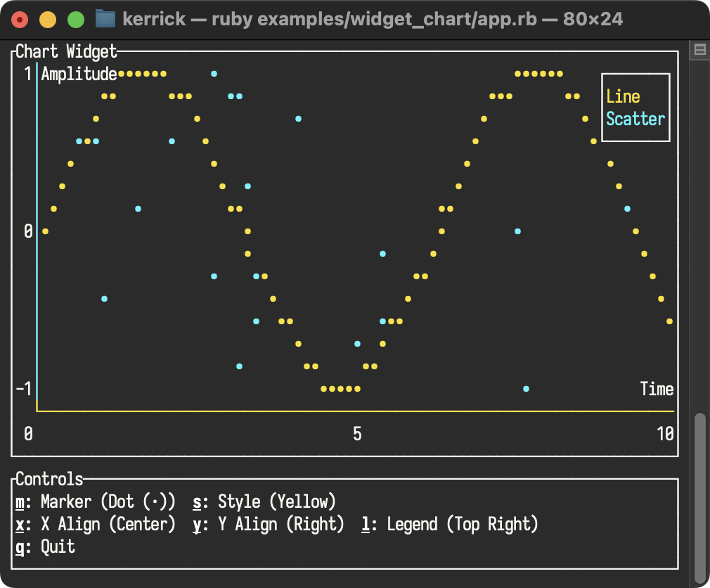710x588 pixels.
Task: Click the x-axis value '5'
Action: [x=357, y=434]
